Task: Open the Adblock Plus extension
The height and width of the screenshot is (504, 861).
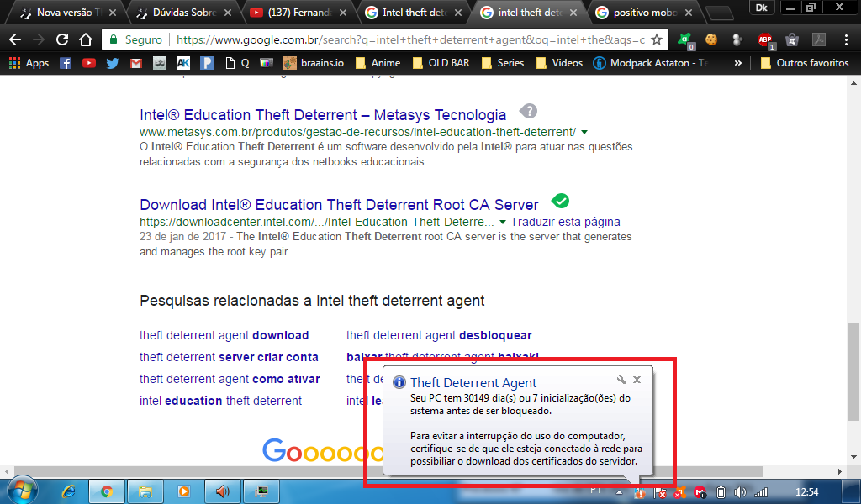Action: (x=765, y=40)
